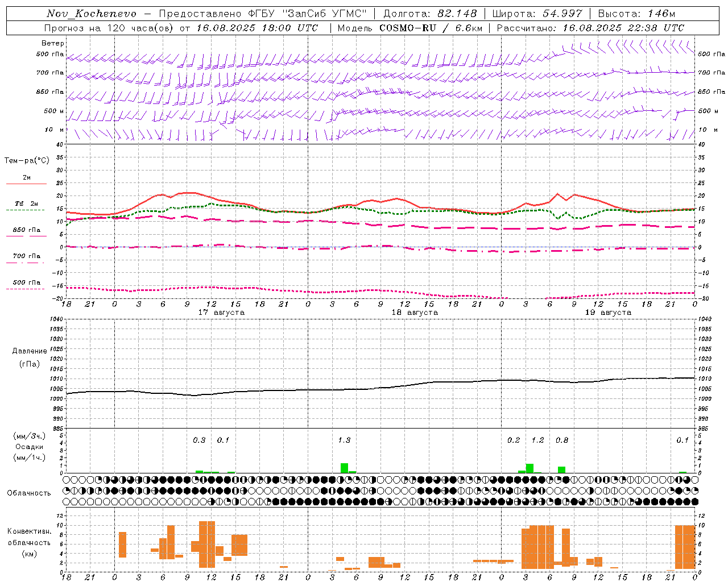This screenshot has height=582, width=728.
Task: Click the '(мм/1ч.)' unit label
Action: [30, 458]
